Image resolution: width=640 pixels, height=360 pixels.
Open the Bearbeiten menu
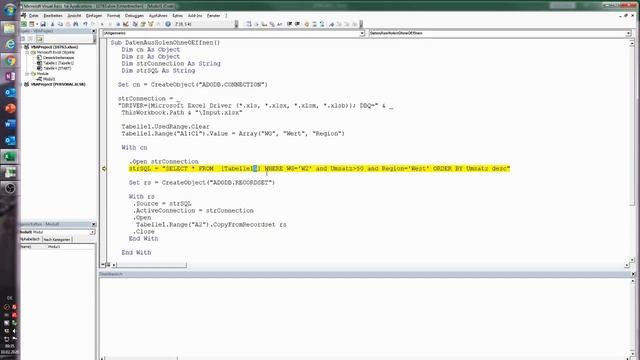pyautogui.click(x=53, y=16)
